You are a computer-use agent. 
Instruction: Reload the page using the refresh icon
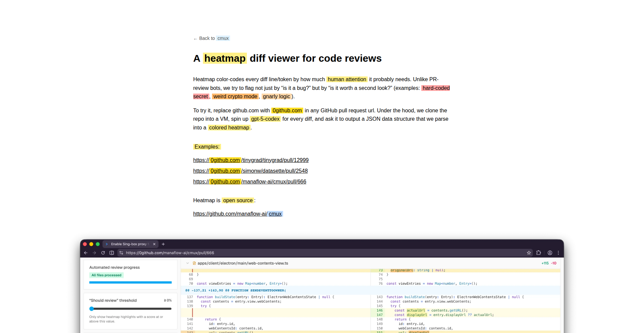point(103,253)
